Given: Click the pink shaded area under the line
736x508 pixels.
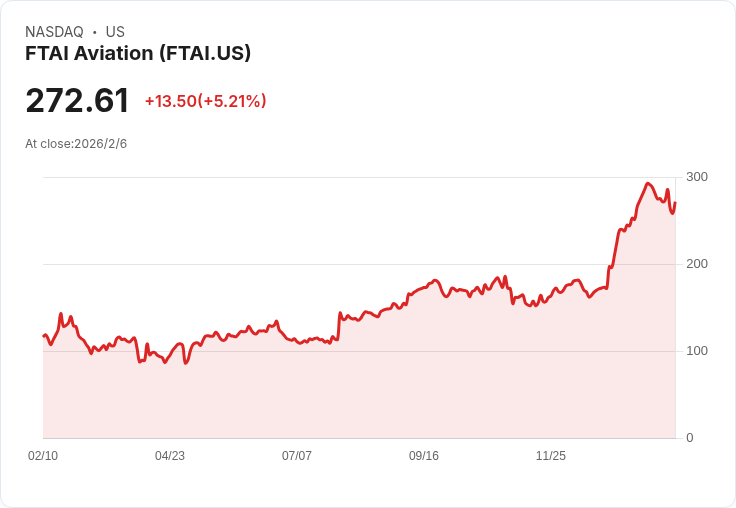Looking at the screenshot, I should pyautogui.click(x=400, y=390).
